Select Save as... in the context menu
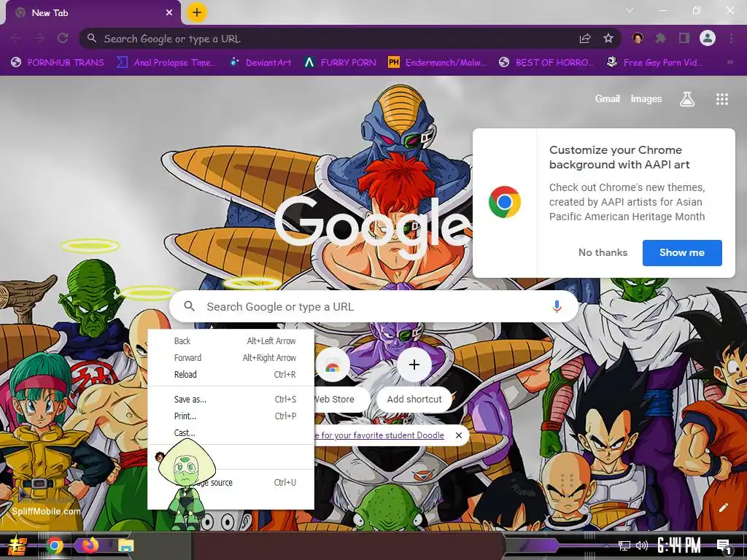The image size is (747, 560). pyautogui.click(x=231, y=400)
